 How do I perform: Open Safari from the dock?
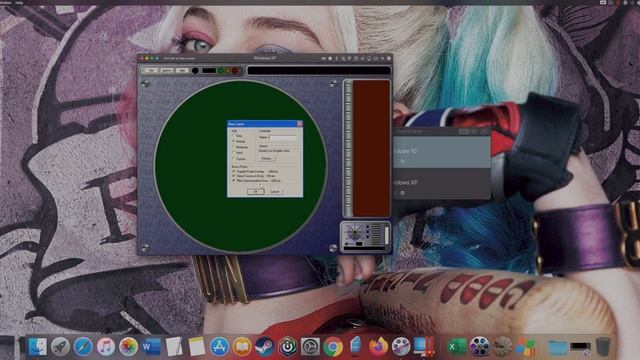pos(83,347)
